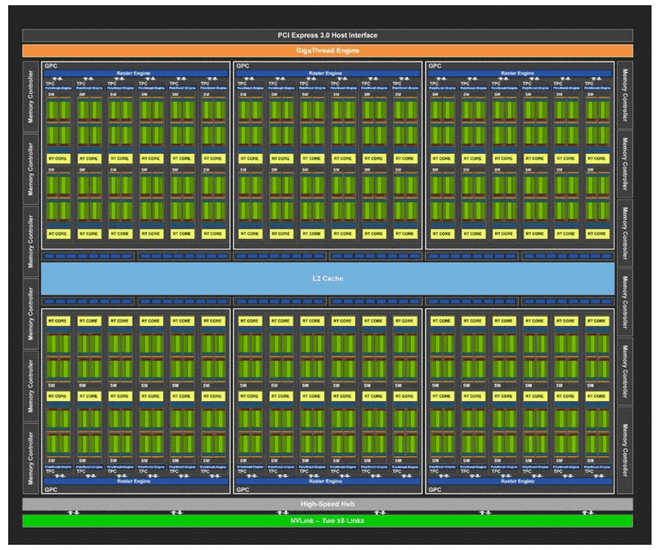Click the Raster Engine bar in the lower-middle GPC
This screenshot has height=550, width=656.
[x=328, y=481]
